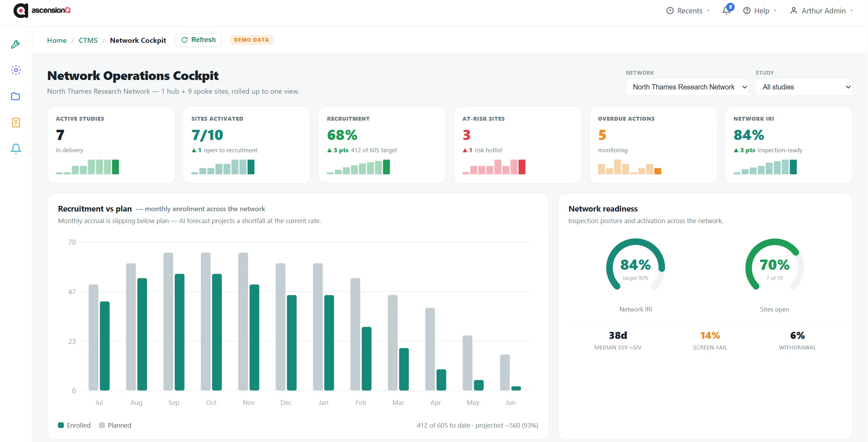Click the 38d Median SSV→SIV value
868x442 pixels.
tap(618, 335)
